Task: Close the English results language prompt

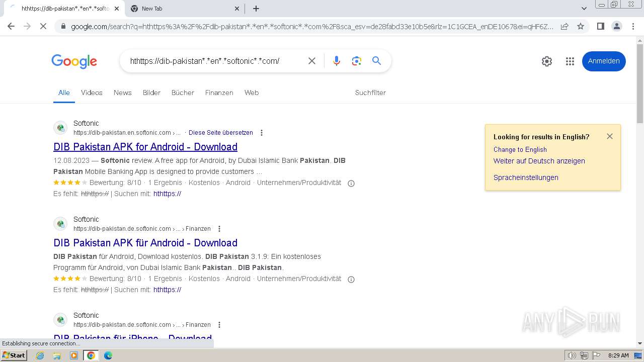Action: tap(610, 136)
